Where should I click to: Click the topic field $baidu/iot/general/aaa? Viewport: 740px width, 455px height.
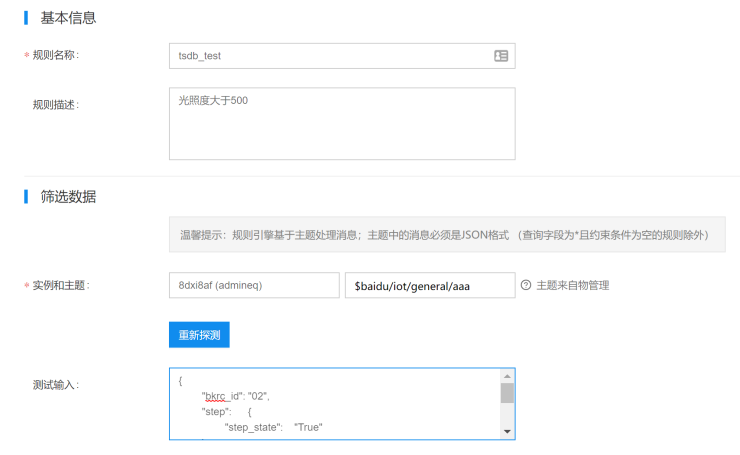(430, 285)
